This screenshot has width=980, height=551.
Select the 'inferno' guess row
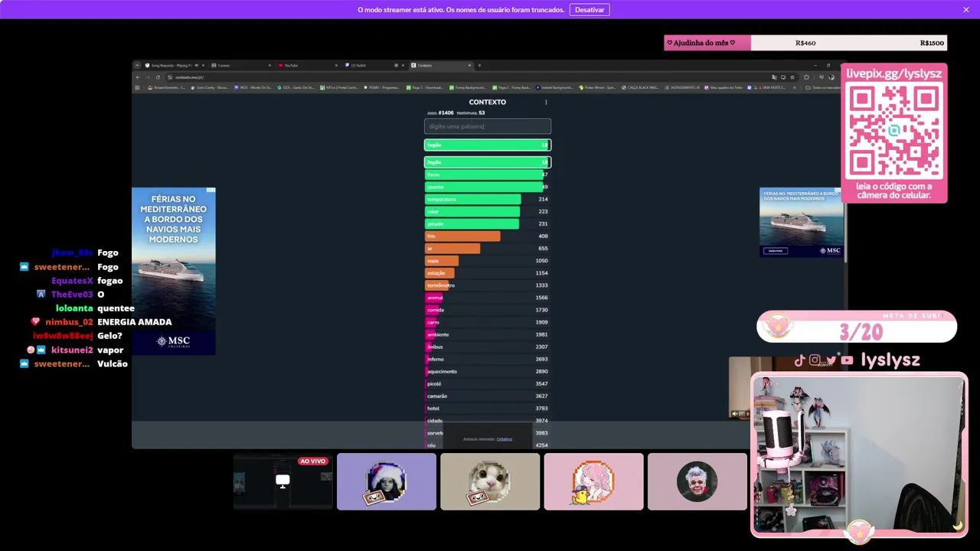(x=488, y=359)
